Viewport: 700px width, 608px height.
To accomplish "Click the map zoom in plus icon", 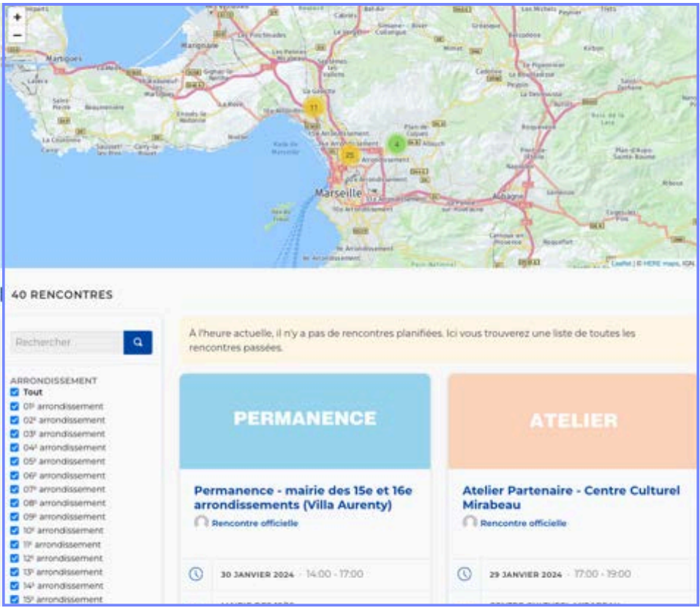I will [18, 16].
